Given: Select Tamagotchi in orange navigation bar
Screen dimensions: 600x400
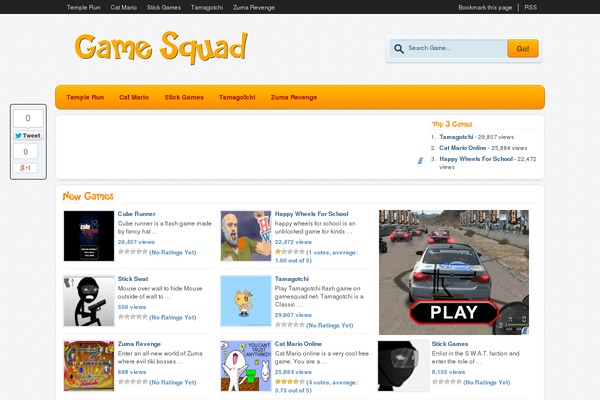Looking at the screenshot, I should pos(237,97).
